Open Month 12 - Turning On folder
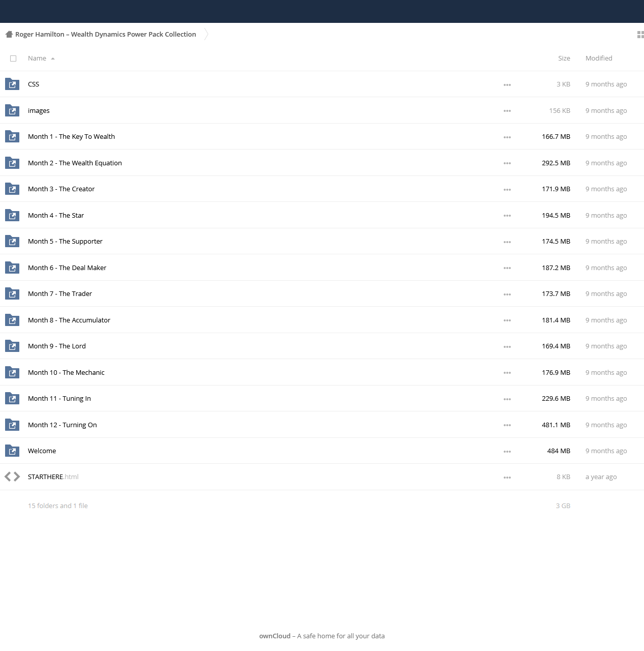This screenshot has height=651, width=644. 63,425
